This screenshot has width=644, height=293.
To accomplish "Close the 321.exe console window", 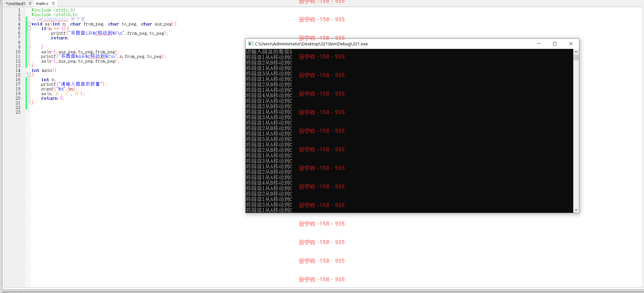I will coord(571,44).
